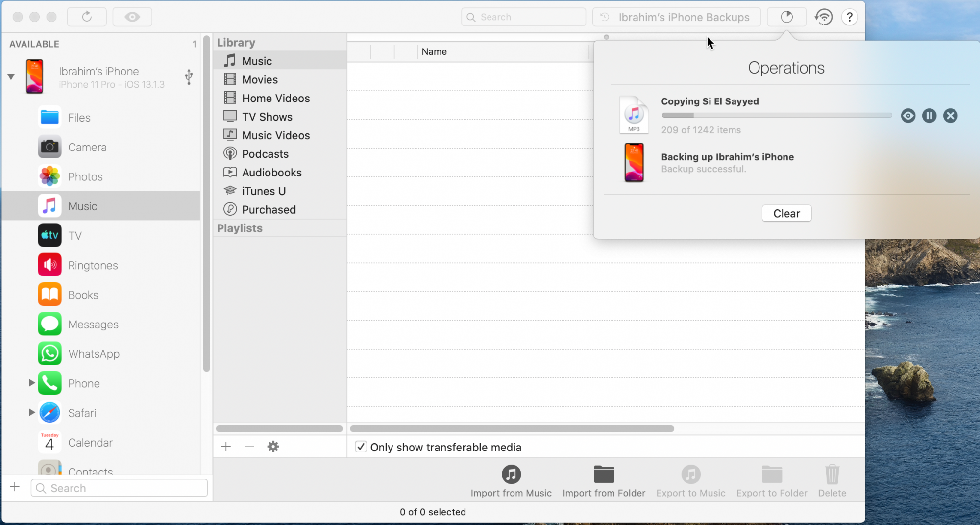Viewport: 980px width, 525px height.
Task: Collapse Ibrahim's iPhone device tree
Action: click(11, 76)
